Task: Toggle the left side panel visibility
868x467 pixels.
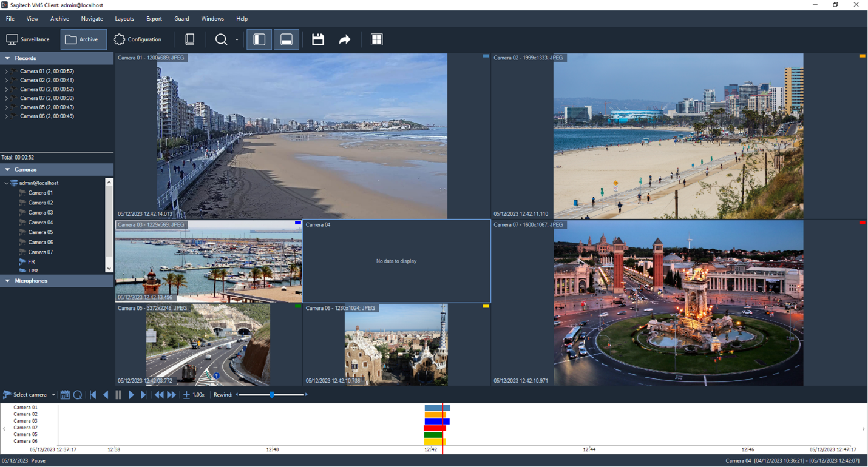Action: pyautogui.click(x=259, y=39)
